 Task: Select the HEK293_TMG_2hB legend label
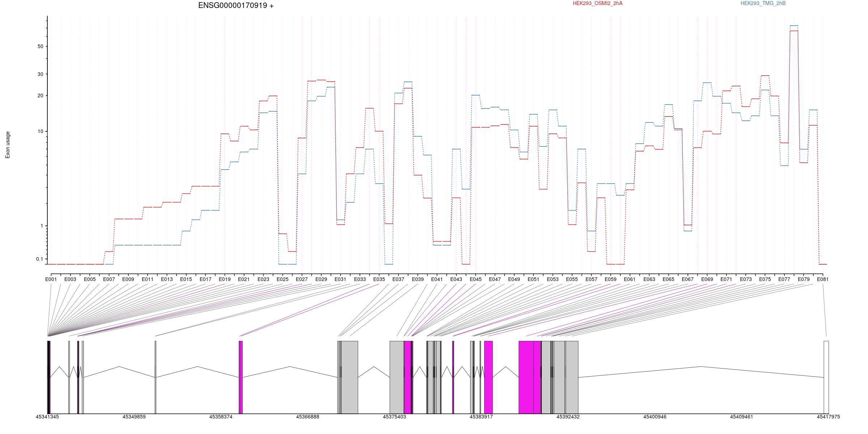[763, 3]
